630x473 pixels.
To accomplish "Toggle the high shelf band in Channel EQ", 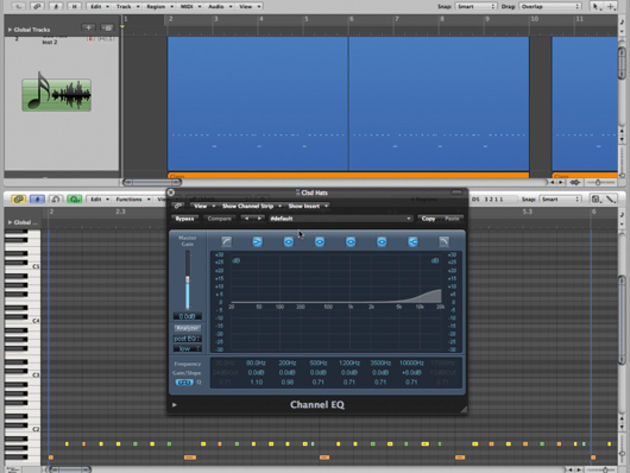I will (413, 242).
